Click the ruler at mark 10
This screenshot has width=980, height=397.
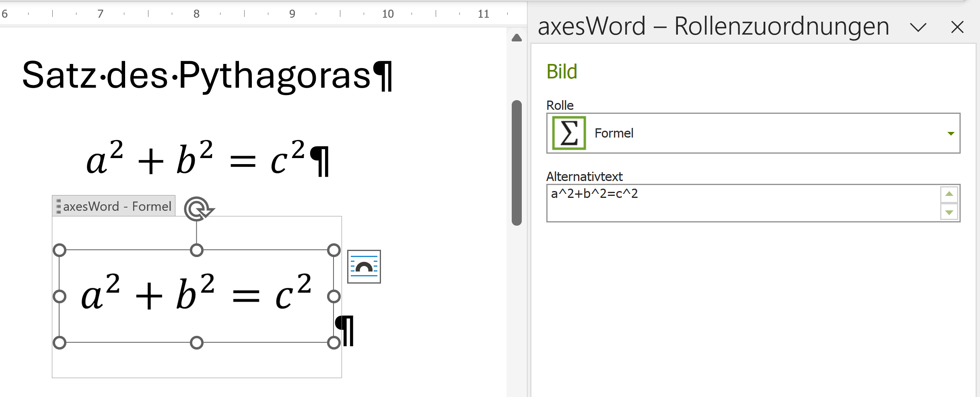pos(388,14)
